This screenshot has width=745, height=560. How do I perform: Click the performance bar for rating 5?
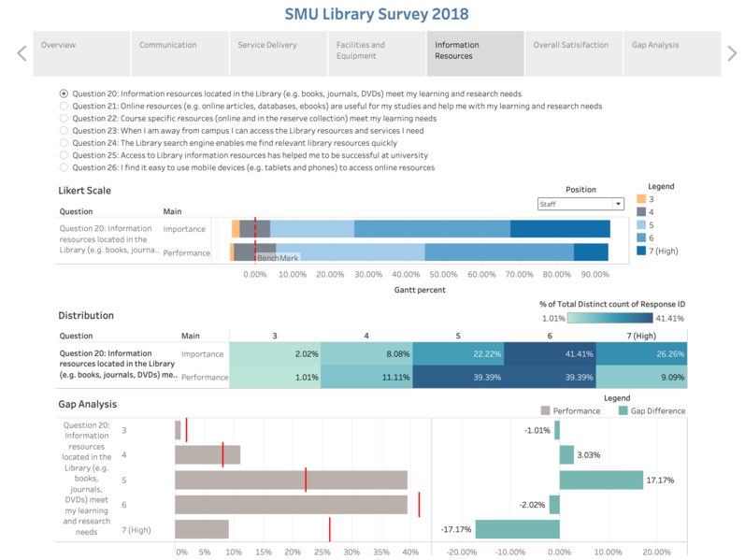(x=292, y=481)
